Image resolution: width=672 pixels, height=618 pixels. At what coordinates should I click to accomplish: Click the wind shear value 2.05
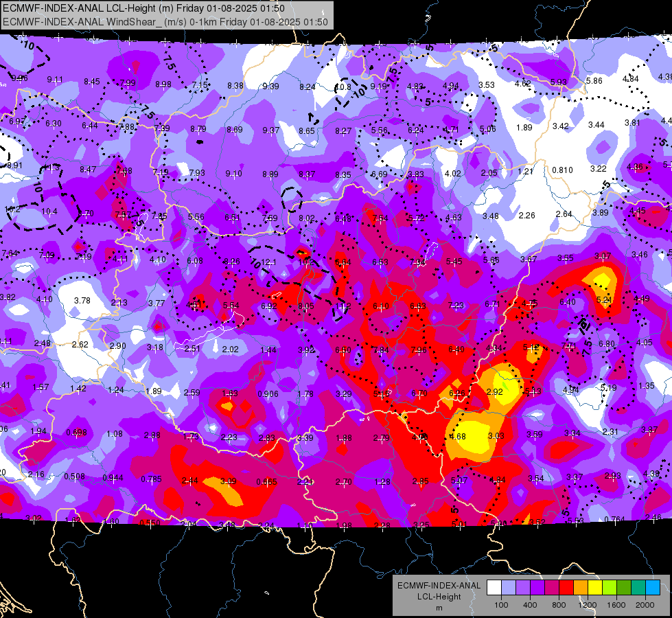[489, 173]
